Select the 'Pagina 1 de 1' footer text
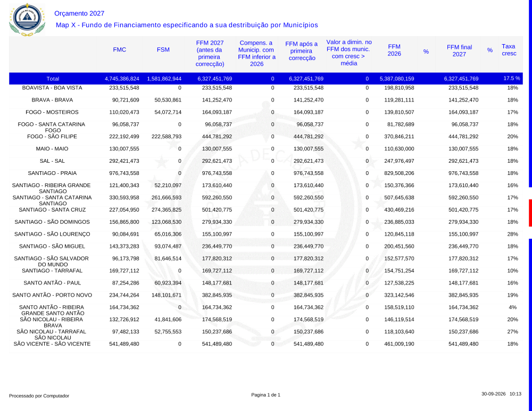 265,395
